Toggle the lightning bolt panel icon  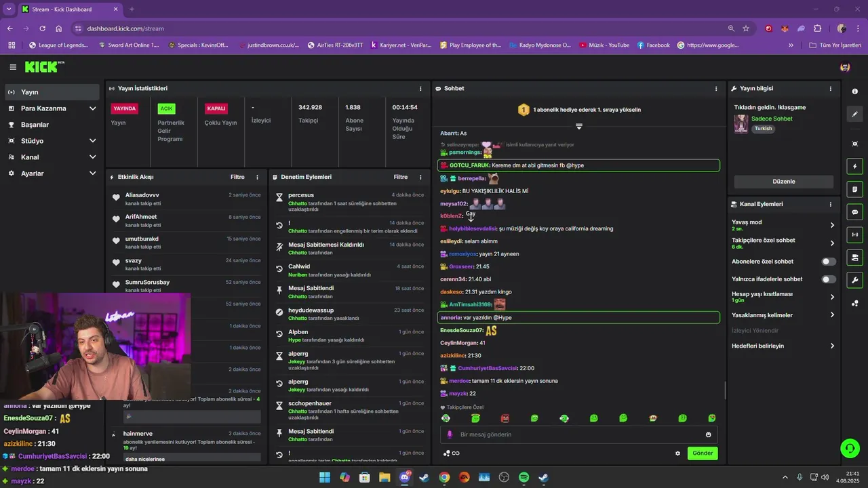854,167
